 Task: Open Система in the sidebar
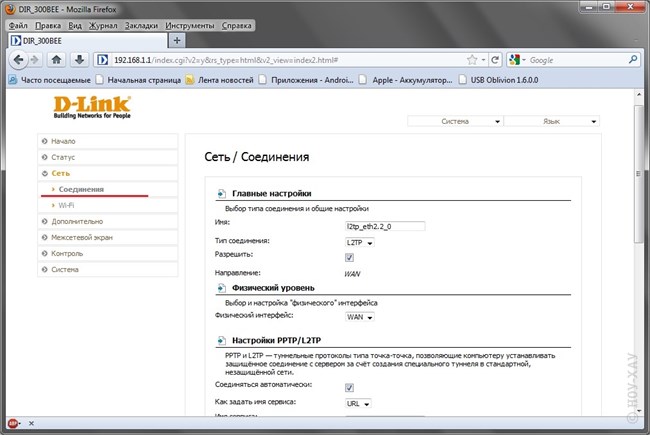pyautogui.click(x=108, y=270)
